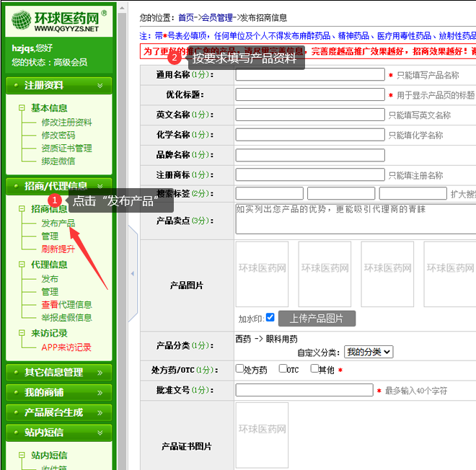Click the sidebar collapse arrow handle

132,274
